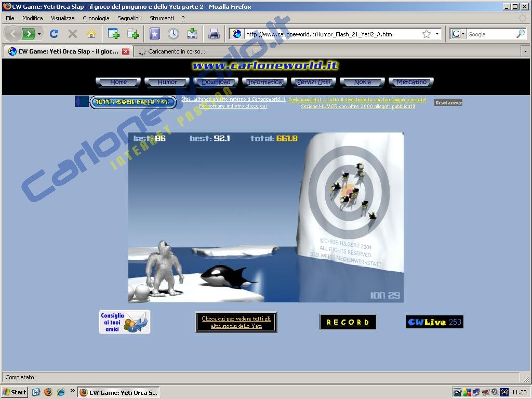Switch to the Caricamento in corso tab
Screen dimensions: 532x399
click(198, 51)
